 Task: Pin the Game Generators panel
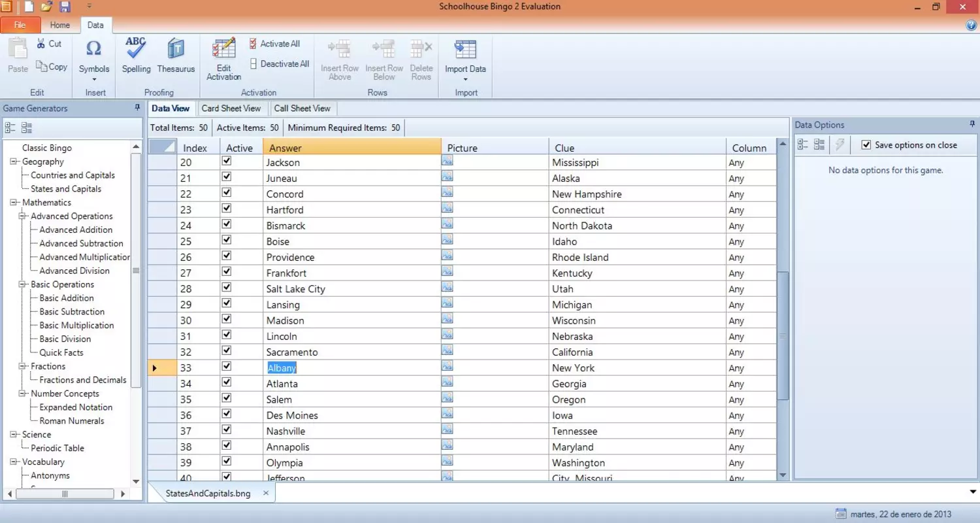[x=137, y=108]
